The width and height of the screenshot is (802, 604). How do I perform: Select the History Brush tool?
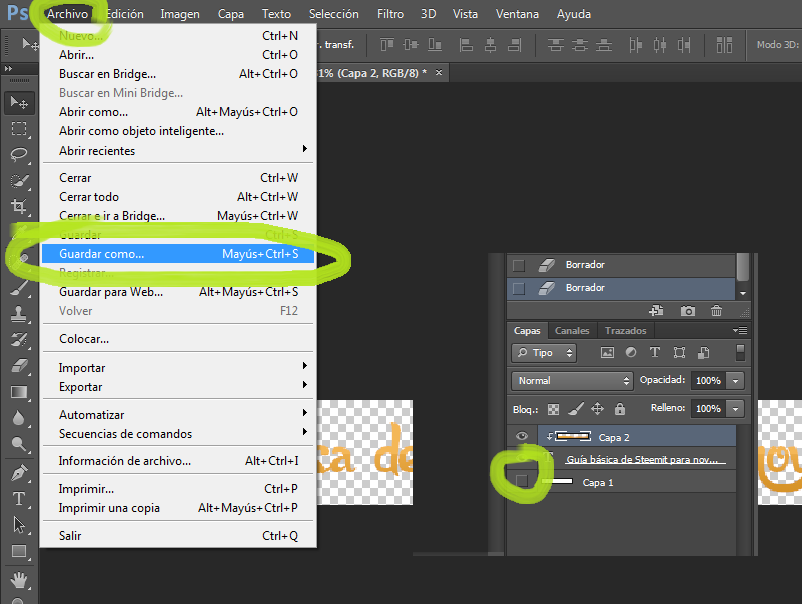click(19, 340)
